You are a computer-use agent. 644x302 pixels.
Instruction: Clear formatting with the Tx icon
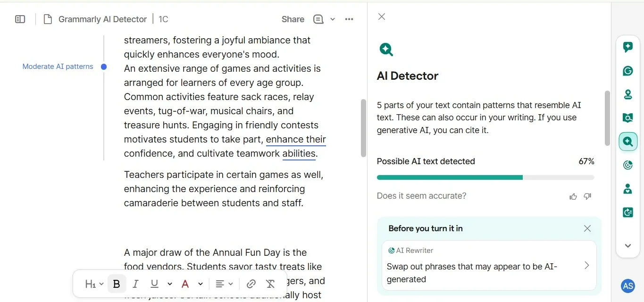tap(270, 284)
